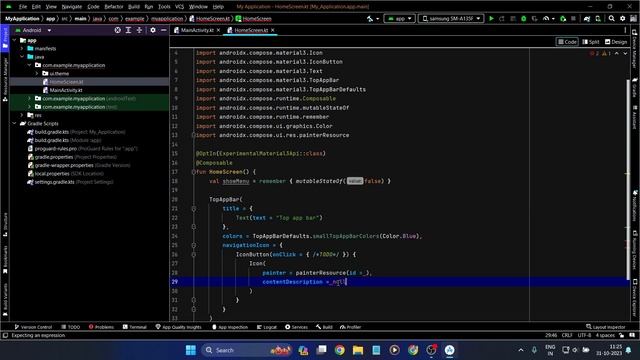Switch editor to Design view
This screenshot has height=360, width=640.
[616, 42]
